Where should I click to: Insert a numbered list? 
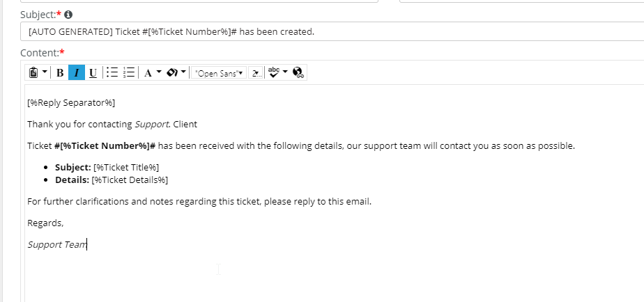point(129,72)
